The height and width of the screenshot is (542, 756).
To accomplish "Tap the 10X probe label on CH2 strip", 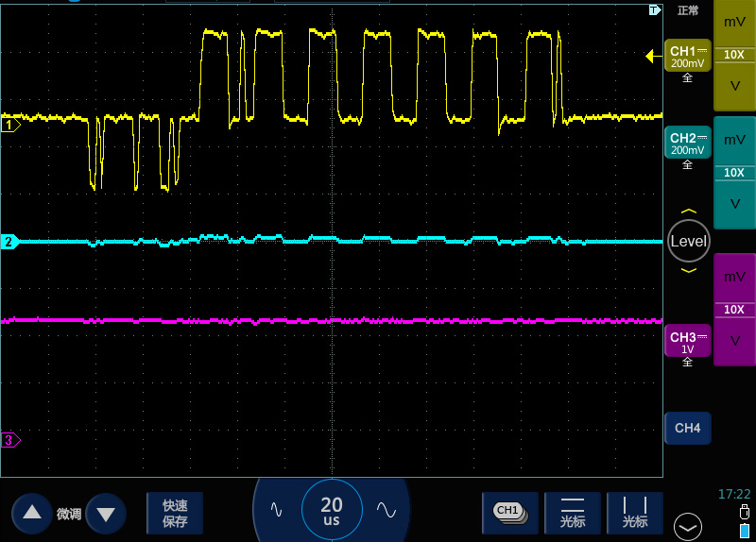I will point(734,173).
